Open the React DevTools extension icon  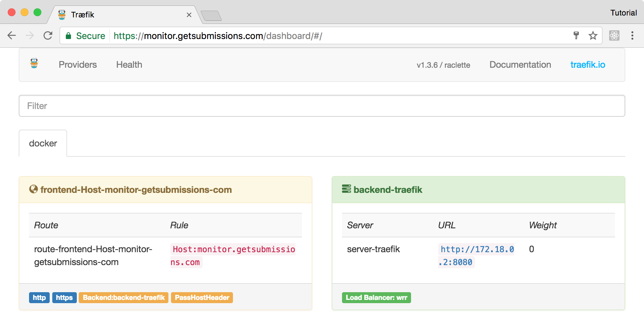click(614, 35)
